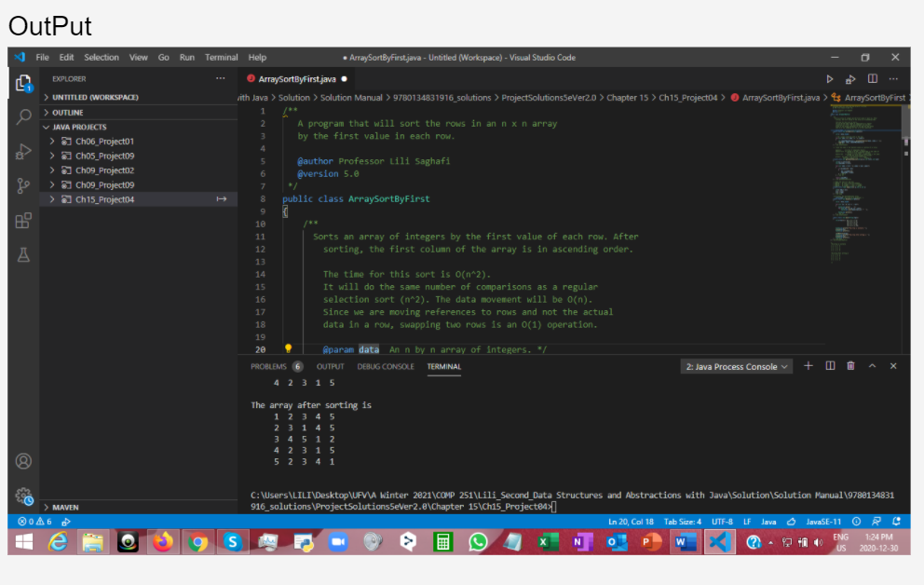This screenshot has height=585, width=924.
Task: Maximize the terminal panel with the up chevron
Action: tap(872, 366)
